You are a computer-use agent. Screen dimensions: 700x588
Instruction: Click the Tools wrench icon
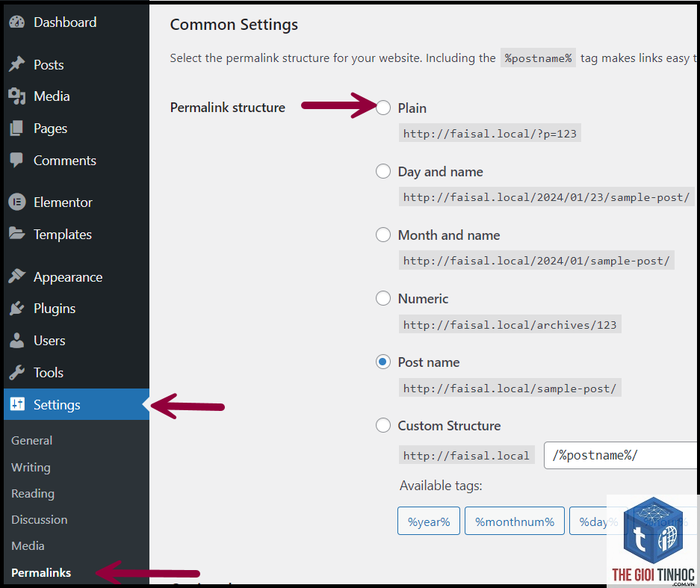(17, 373)
